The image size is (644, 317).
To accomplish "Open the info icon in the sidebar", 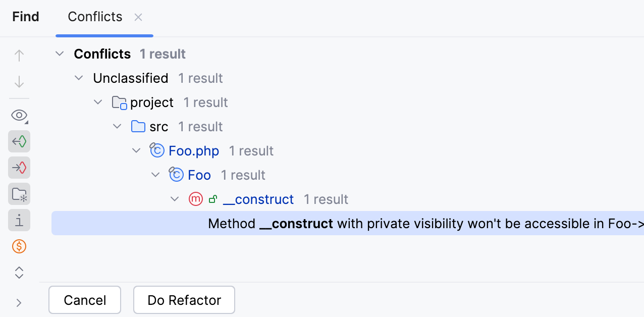I will [x=19, y=220].
